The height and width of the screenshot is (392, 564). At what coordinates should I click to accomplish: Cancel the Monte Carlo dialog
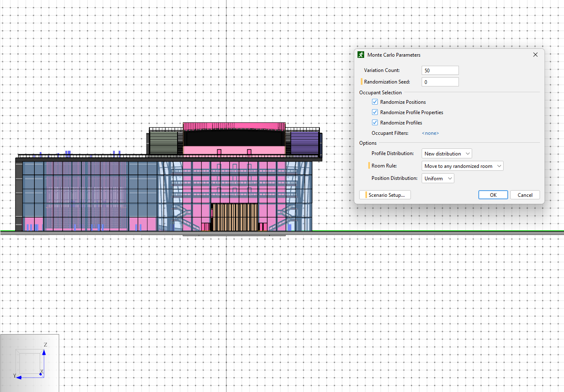pos(525,195)
